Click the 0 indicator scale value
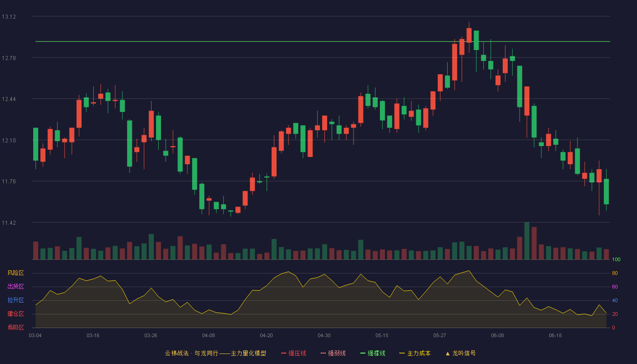 pos(613,328)
